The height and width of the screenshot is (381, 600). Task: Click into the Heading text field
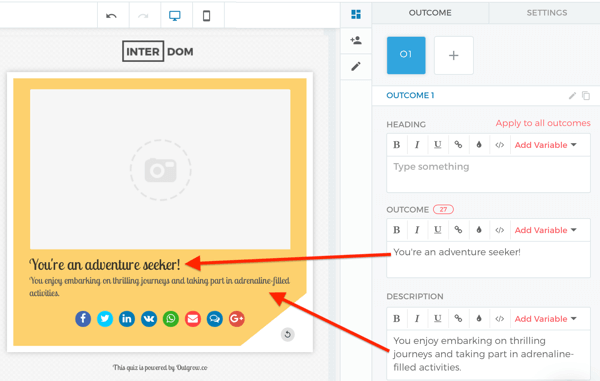[x=488, y=174]
